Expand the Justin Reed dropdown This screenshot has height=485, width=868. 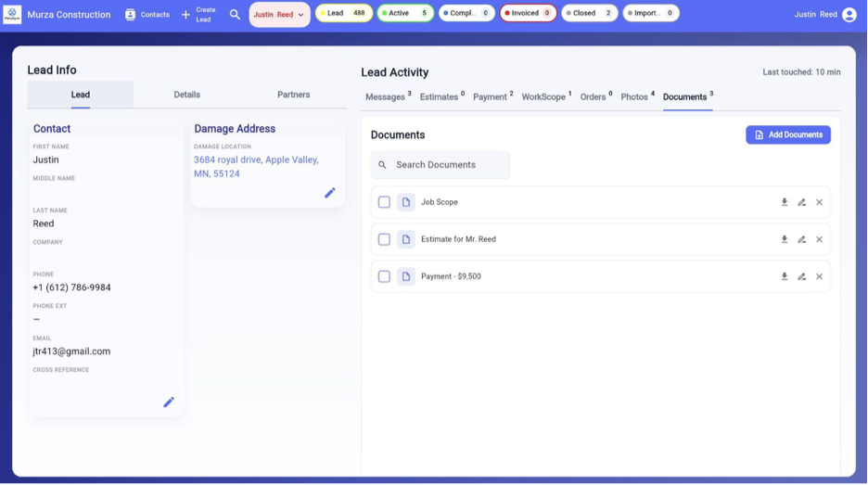pos(279,15)
